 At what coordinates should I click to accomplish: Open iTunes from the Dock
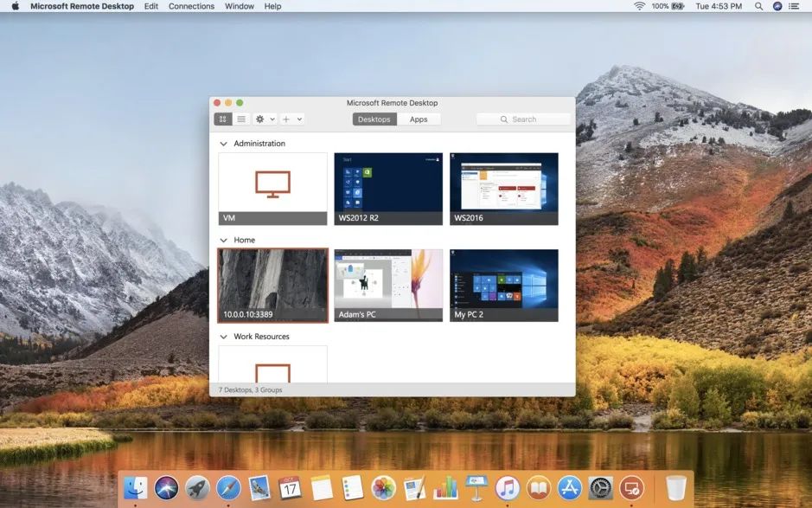508,488
